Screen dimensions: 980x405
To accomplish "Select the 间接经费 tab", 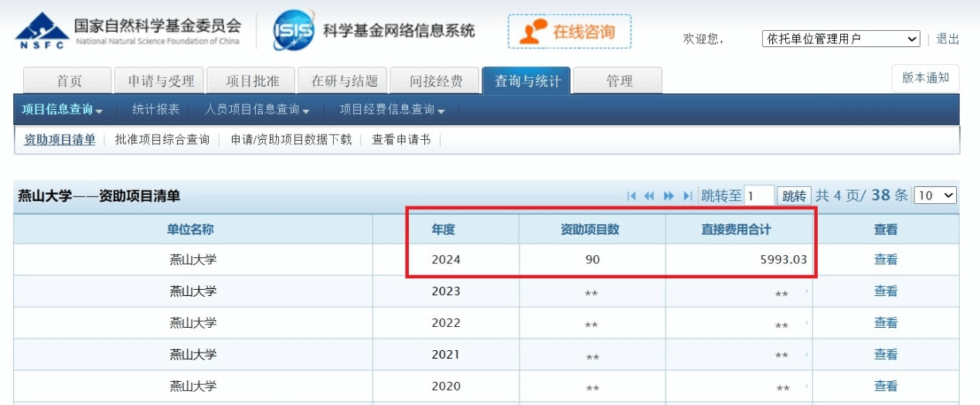I will [x=436, y=81].
